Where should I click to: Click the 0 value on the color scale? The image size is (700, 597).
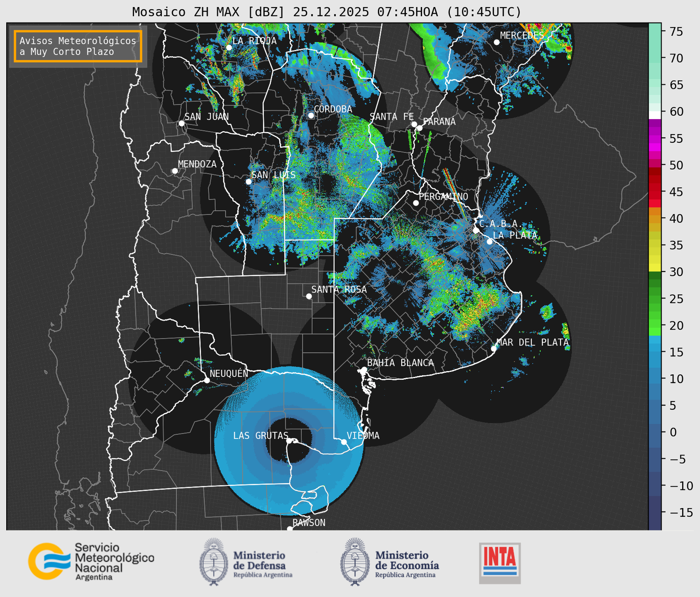point(673,432)
